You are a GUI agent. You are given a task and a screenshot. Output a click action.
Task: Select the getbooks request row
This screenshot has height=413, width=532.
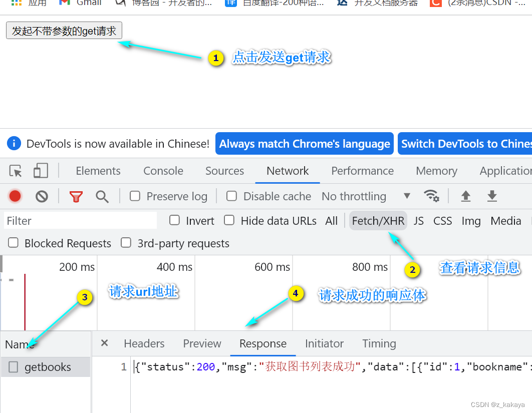[x=46, y=367]
